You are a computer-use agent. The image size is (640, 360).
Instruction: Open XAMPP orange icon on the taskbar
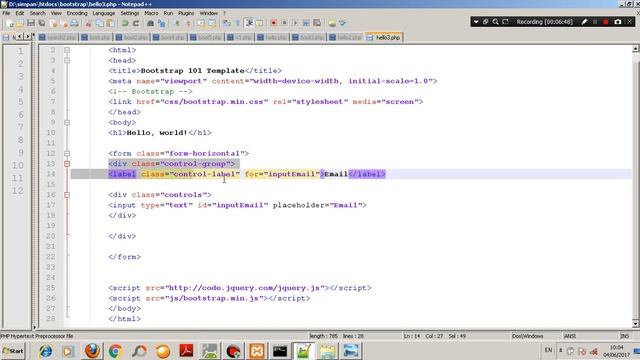click(257, 351)
